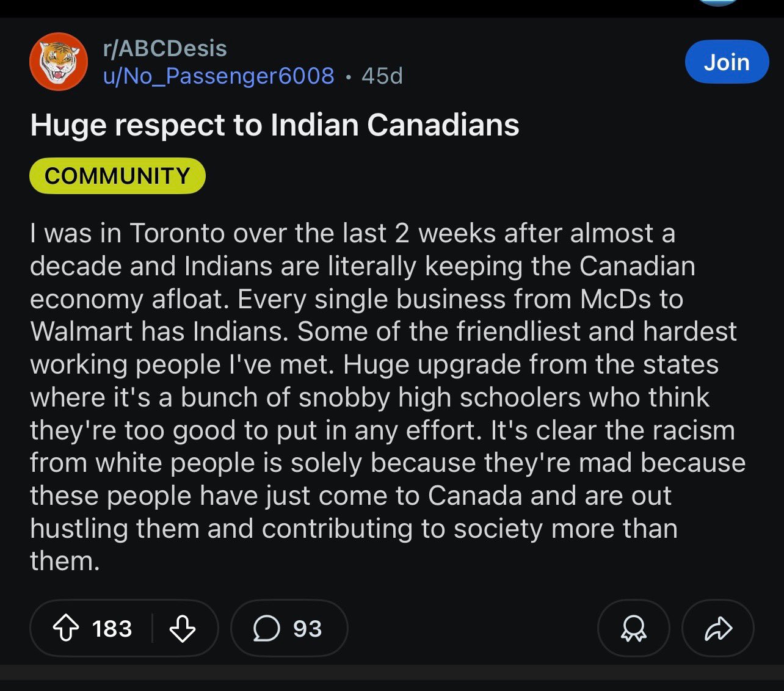Click the word Walmart in the post body

[x=81, y=331]
